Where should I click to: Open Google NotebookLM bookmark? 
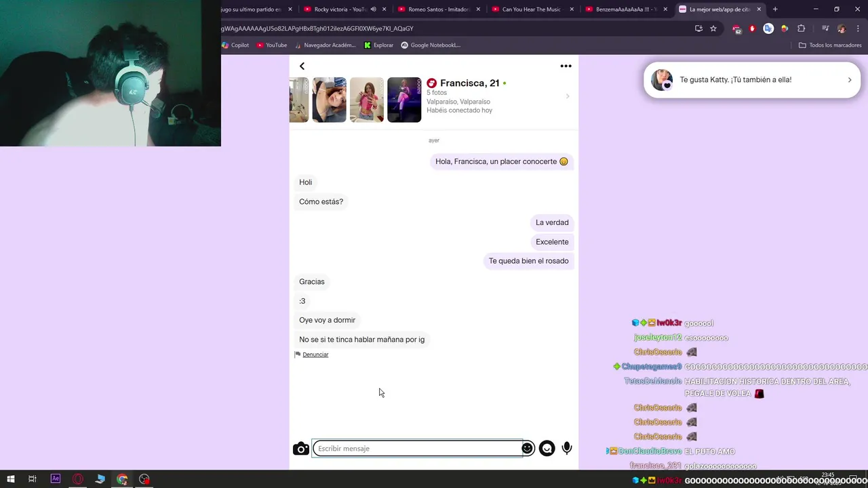pos(431,45)
